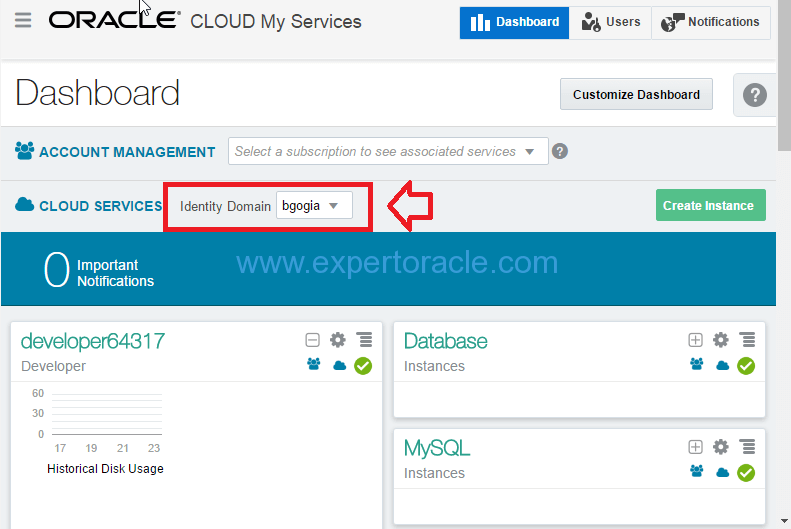Click users icon on Database card
The width and height of the screenshot is (791, 529).
(x=697, y=364)
